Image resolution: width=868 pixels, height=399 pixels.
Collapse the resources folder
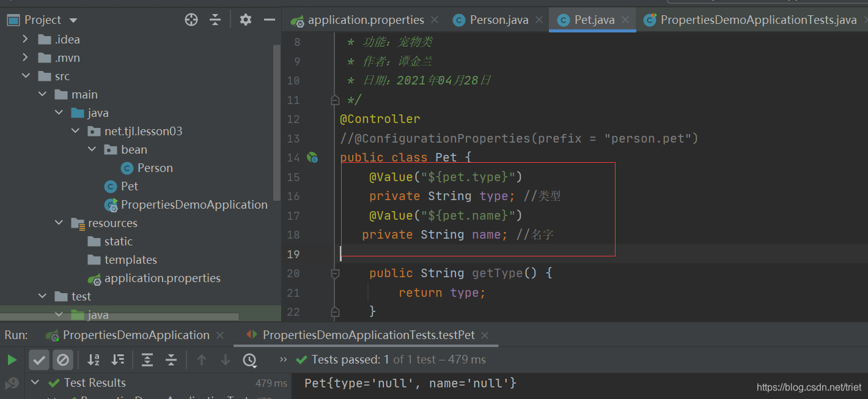[x=59, y=223]
